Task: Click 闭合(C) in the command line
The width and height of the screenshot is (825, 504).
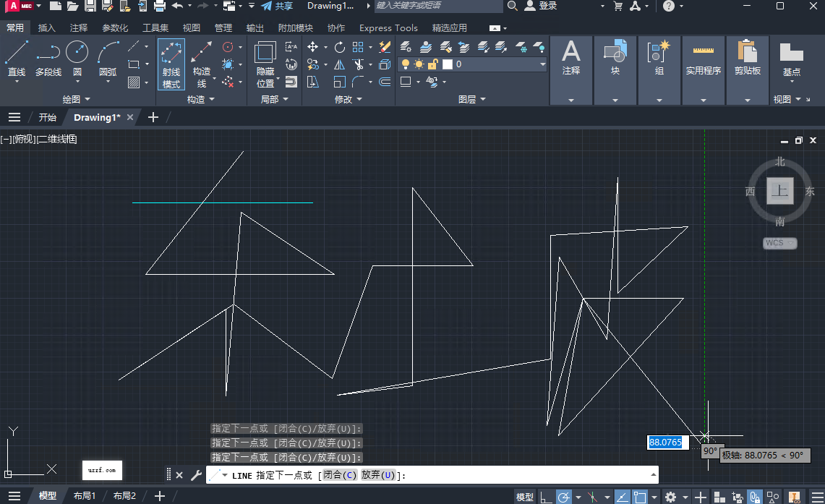Action: coord(338,475)
